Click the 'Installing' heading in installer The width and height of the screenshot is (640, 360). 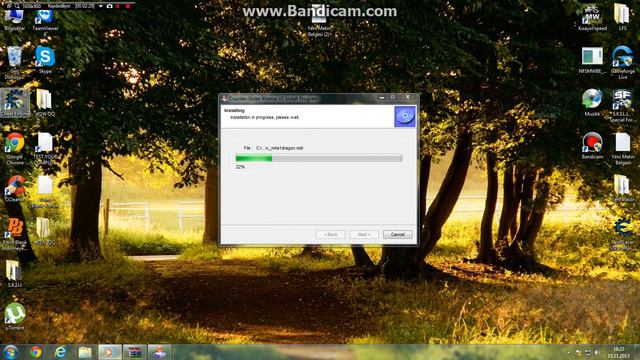(234, 111)
